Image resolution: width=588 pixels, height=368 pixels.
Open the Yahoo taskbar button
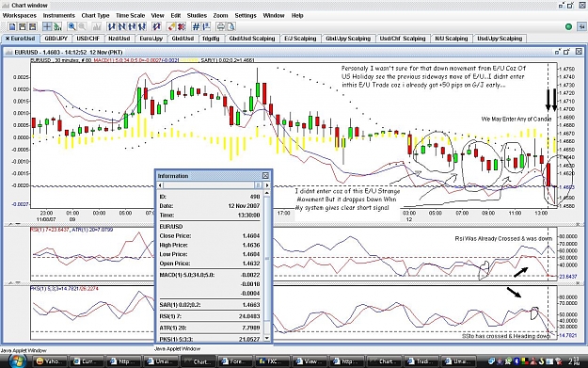(x=50, y=361)
